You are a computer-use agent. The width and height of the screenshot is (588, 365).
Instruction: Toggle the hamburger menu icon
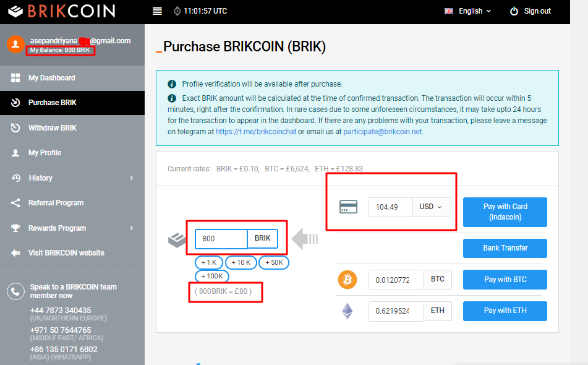[x=158, y=11]
